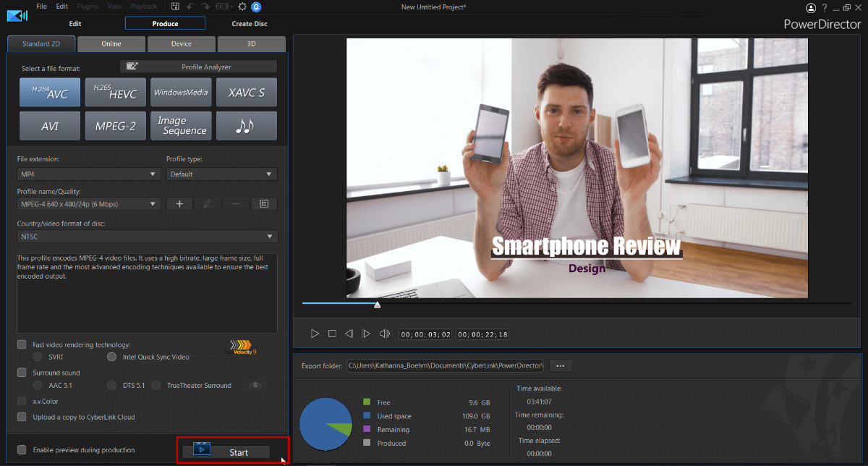Image resolution: width=868 pixels, height=466 pixels.
Task: Launch the Profile Analyzer
Action: (x=198, y=67)
